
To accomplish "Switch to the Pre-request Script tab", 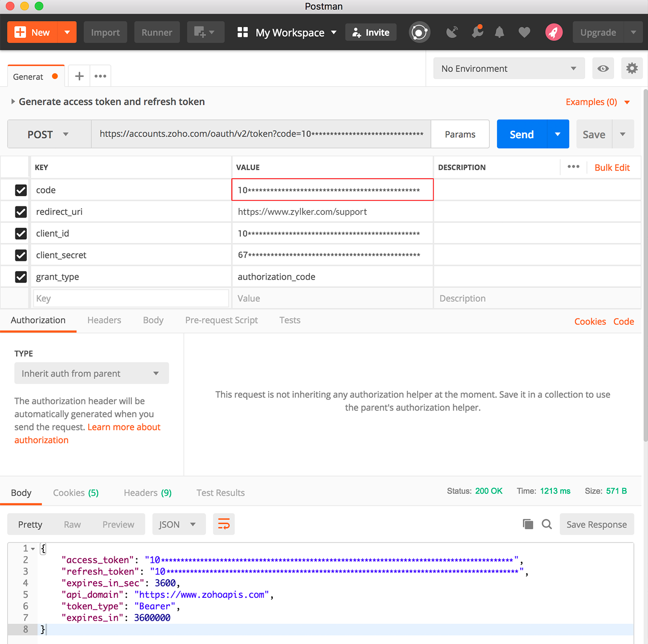I will 221,320.
